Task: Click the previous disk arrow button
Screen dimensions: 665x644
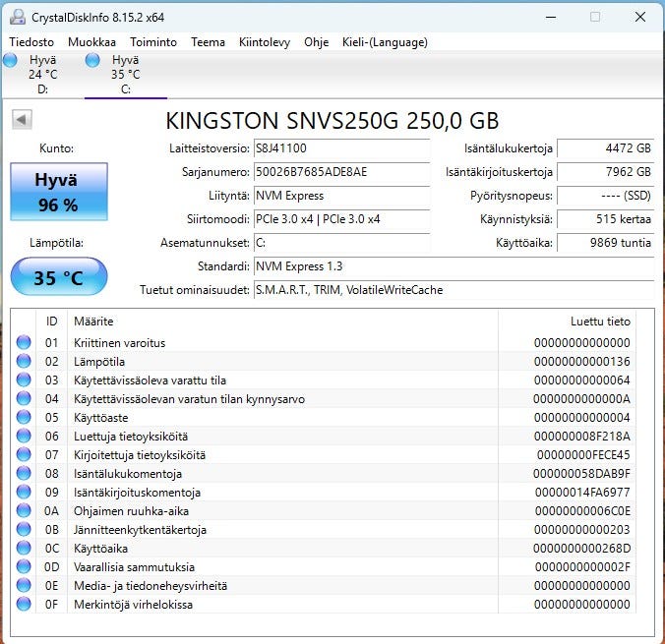Action: [x=22, y=120]
